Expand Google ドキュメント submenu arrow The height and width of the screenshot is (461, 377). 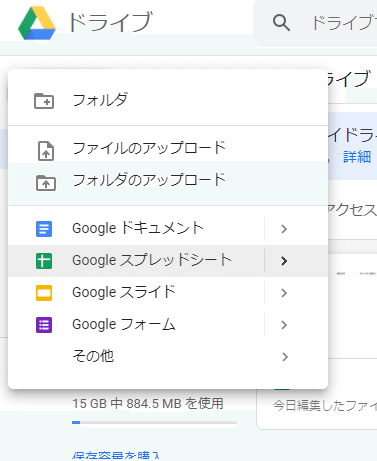284,229
